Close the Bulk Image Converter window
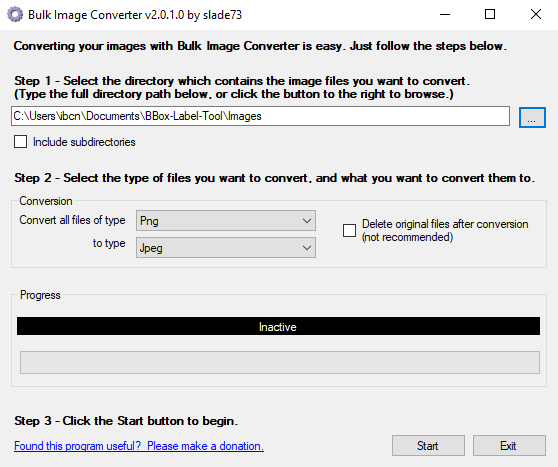The width and height of the screenshot is (558, 467). coord(536,15)
